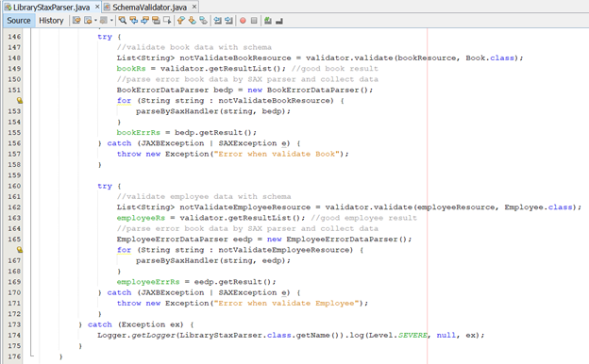This screenshot has height=364, width=589.
Task: Click "bookRs" variable on line 149
Action: pyautogui.click(x=131, y=69)
